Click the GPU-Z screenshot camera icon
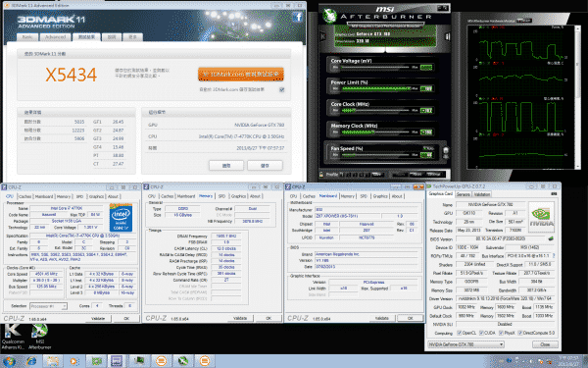Screen dimensions: 588x368 tap(554, 194)
